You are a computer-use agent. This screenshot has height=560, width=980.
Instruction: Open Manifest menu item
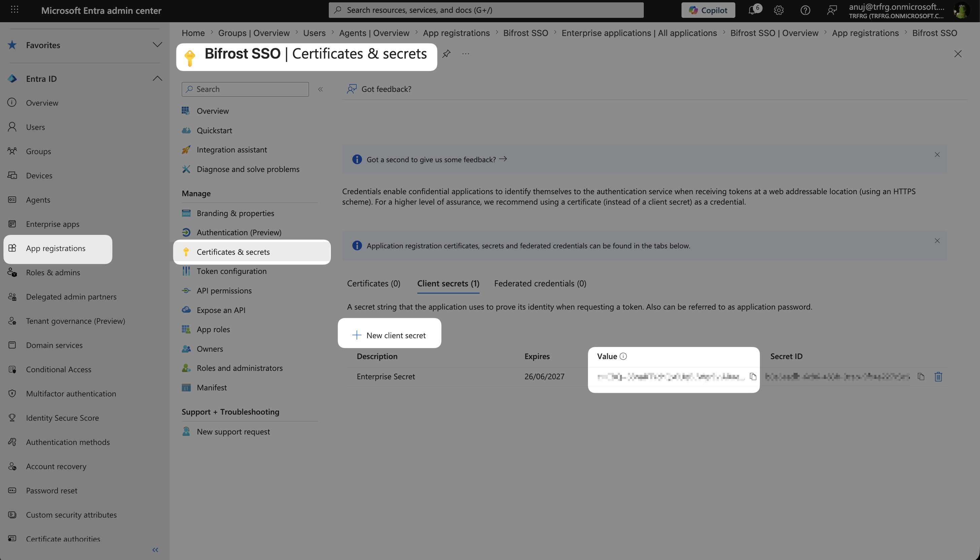tap(212, 388)
